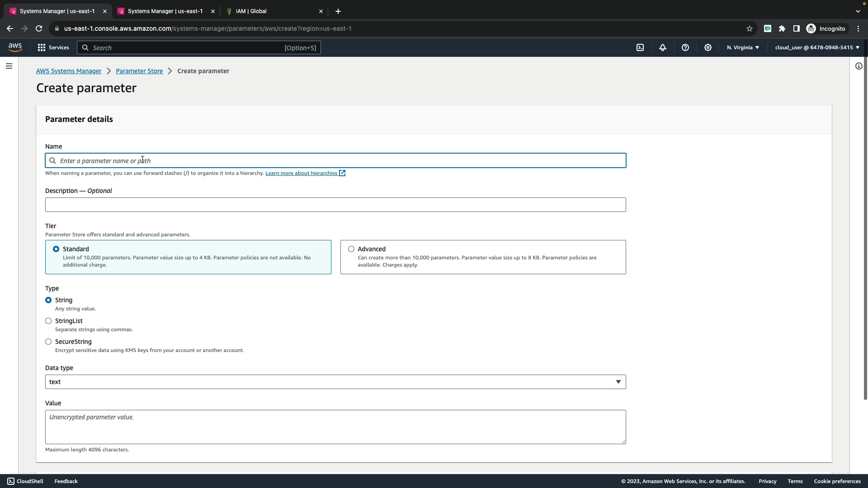
Task: Open the help question mark icon
Action: click(685, 47)
